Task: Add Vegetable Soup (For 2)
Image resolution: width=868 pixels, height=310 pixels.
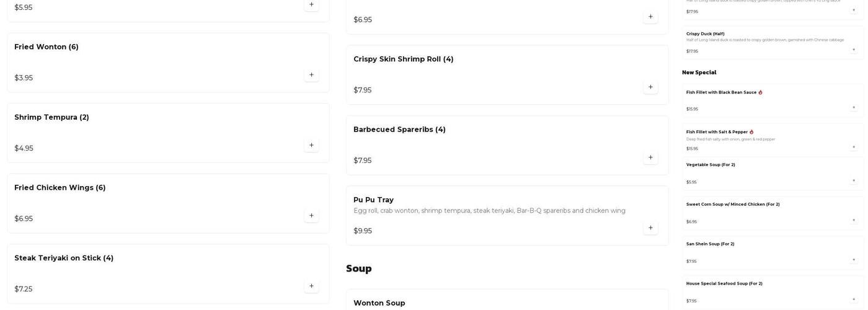Action: coord(854,181)
